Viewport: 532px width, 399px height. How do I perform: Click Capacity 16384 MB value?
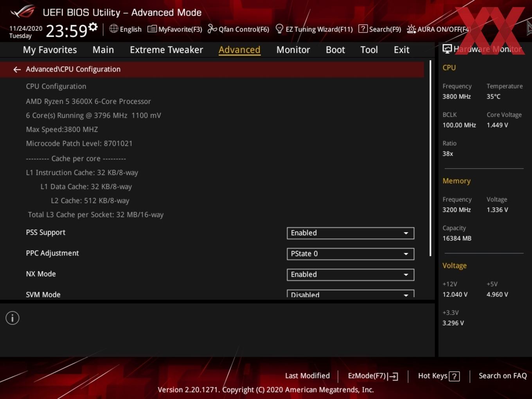tap(457, 238)
